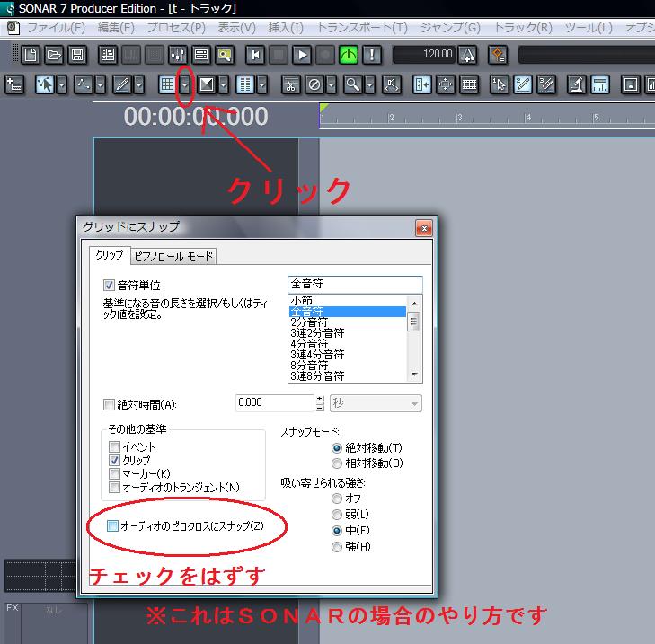Open the トランスポート(T) menu
Screen dimensions: 655x644
pyautogui.click(x=362, y=28)
